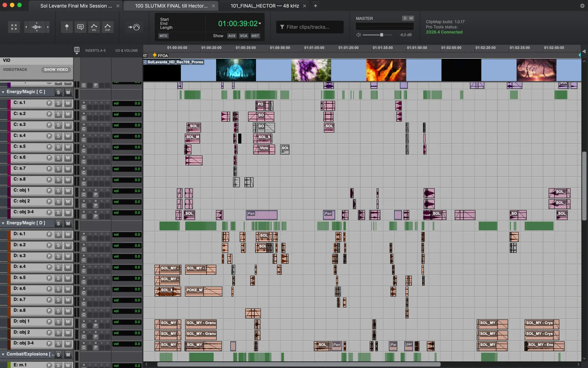Collapse the Energy/Magic [ C ] group
The height and width of the screenshot is (368, 588).
coord(3,92)
